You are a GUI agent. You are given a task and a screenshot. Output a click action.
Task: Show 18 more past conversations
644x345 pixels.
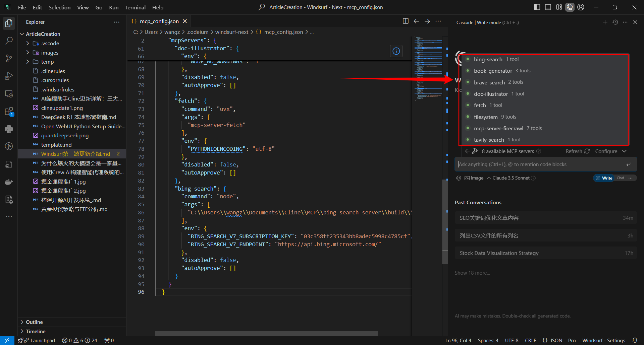tap(472, 273)
